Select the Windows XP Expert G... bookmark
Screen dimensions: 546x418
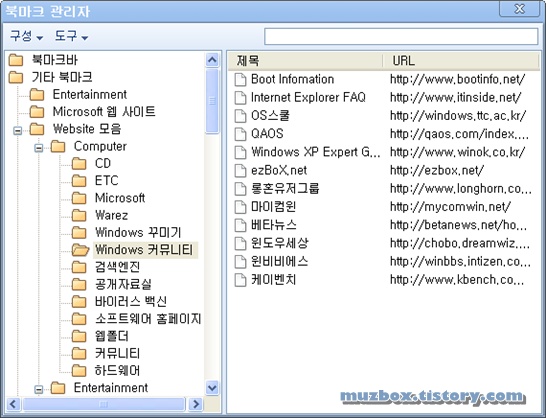315,152
